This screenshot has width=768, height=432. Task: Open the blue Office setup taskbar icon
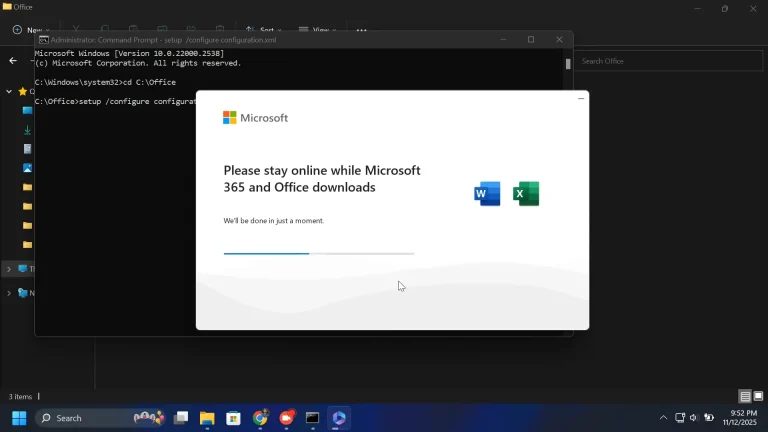(339, 418)
